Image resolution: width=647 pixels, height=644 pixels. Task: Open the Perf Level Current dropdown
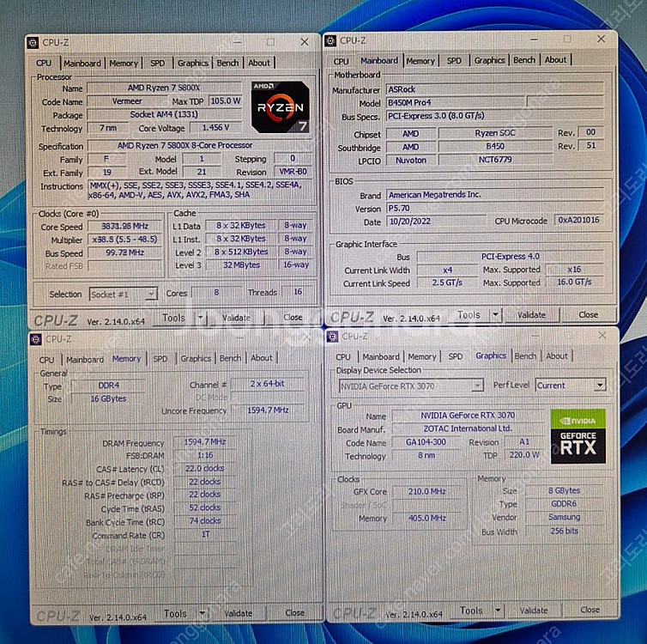tap(571, 386)
